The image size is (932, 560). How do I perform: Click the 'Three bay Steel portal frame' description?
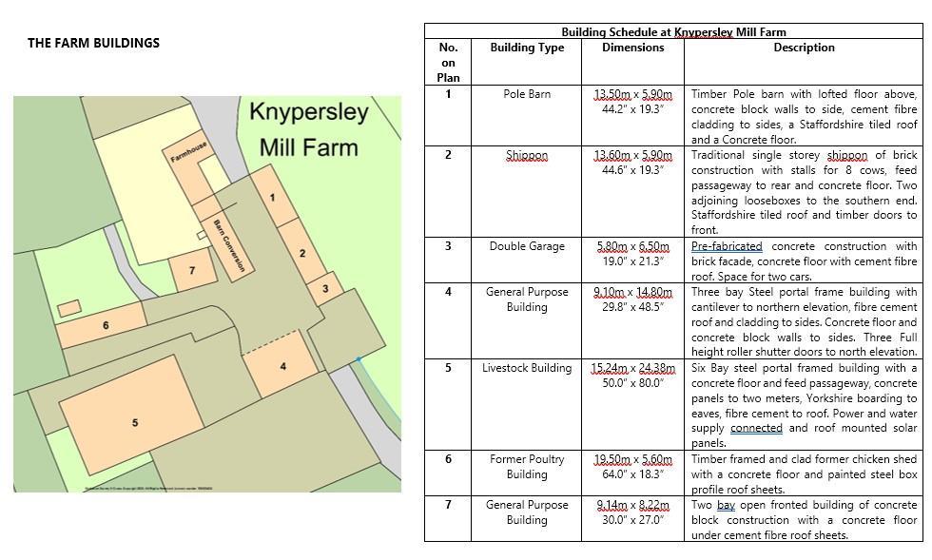pyautogui.click(x=804, y=321)
